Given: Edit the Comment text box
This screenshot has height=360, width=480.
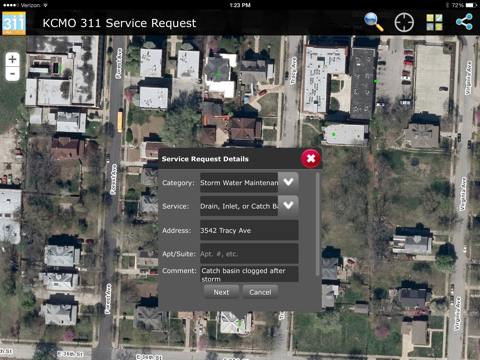Looking at the screenshot, I should tap(249, 274).
